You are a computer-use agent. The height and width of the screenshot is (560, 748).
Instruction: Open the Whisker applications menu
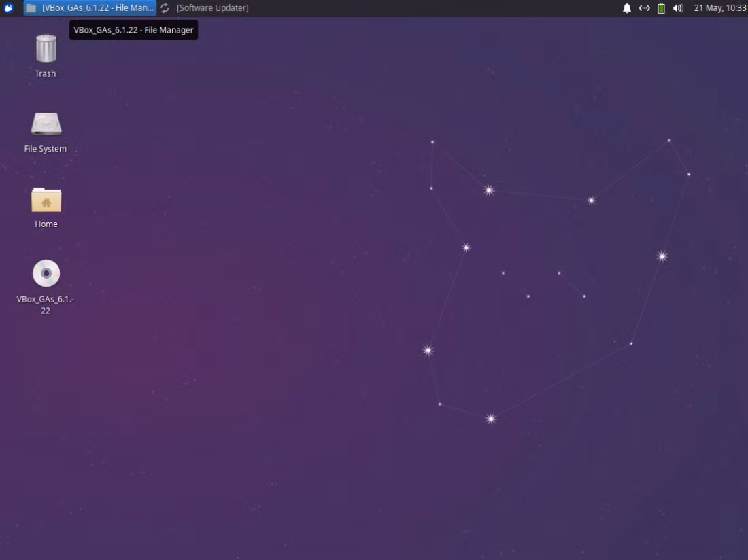coord(9,7)
